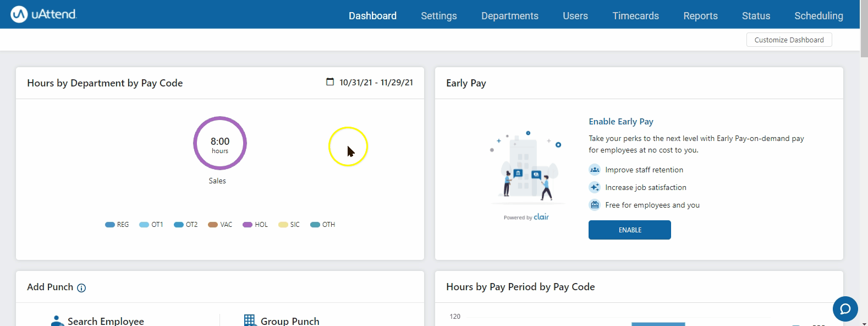
Task: Click the job satisfaction sparkle icon
Action: pyautogui.click(x=595, y=187)
